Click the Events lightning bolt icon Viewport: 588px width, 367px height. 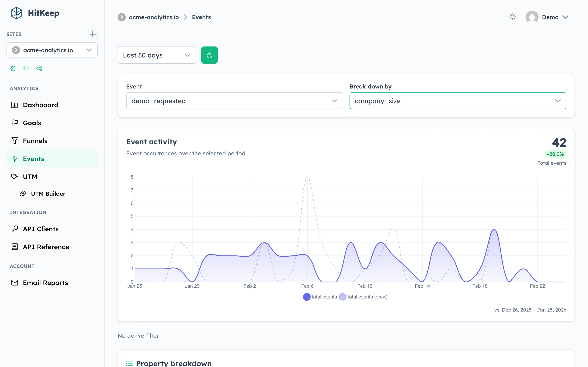pyautogui.click(x=14, y=159)
